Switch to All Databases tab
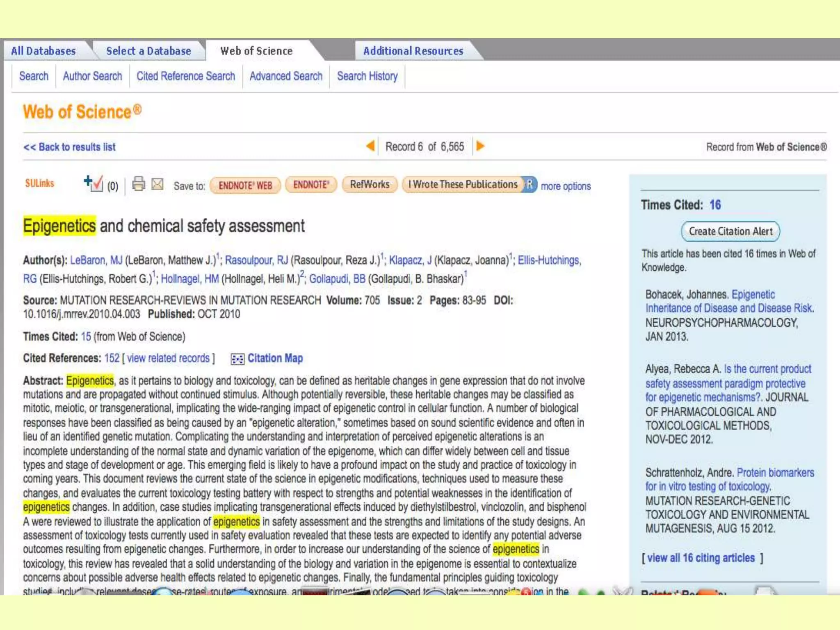Screen dimensions: 840x630 pyautogui.click(x=43, y=51)
